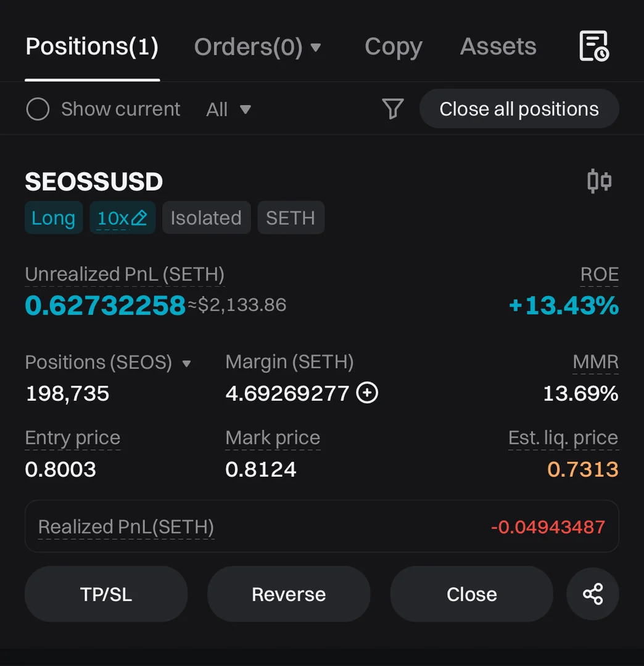
Task: Click the Isolated margin mode tag
Action: point(206,218)
